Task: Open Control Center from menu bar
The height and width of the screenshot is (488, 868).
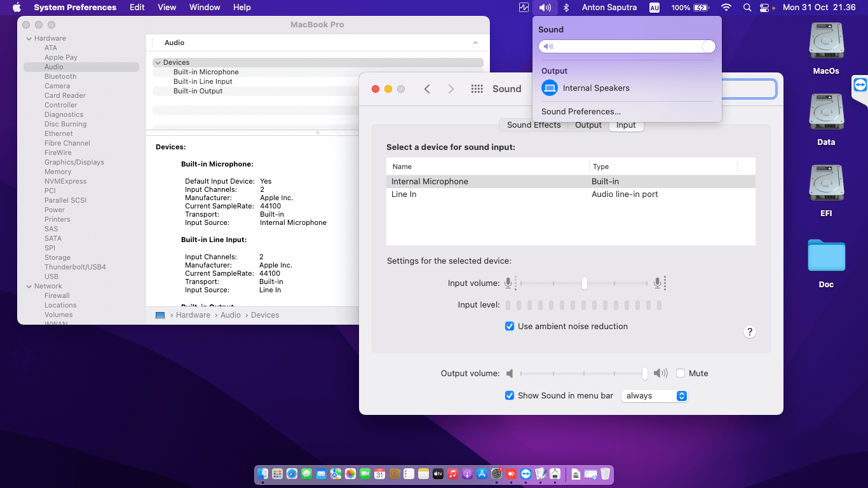Action: (x=764, y=8)
